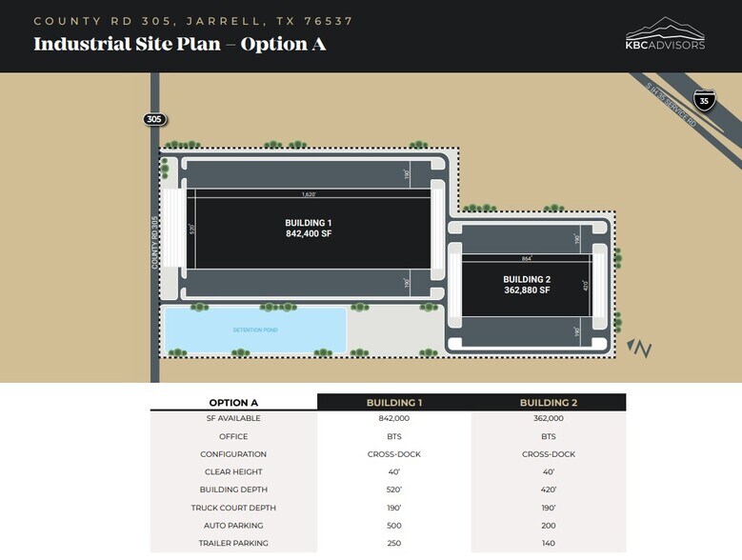Click the Interstate 35 shield icon
Screen dimensions: 742x560
(704, 100)
